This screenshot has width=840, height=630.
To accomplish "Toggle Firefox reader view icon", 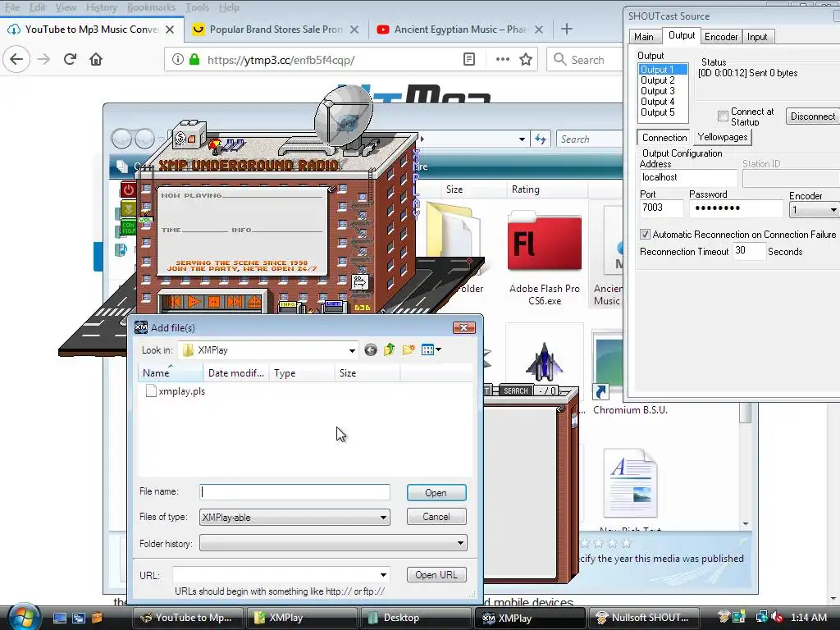I will pos(468,59).
